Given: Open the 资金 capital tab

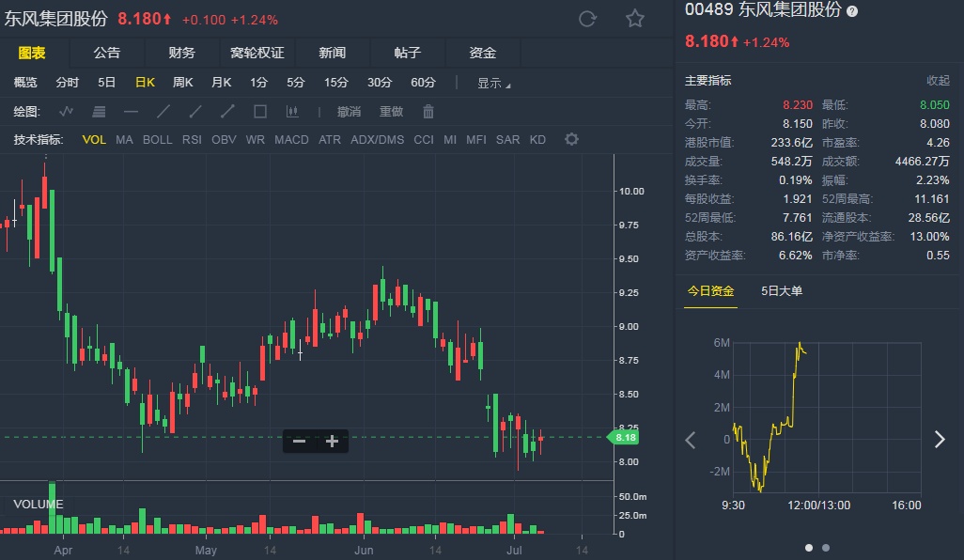Looking at the screenshot, I should (x=483, y=53).
